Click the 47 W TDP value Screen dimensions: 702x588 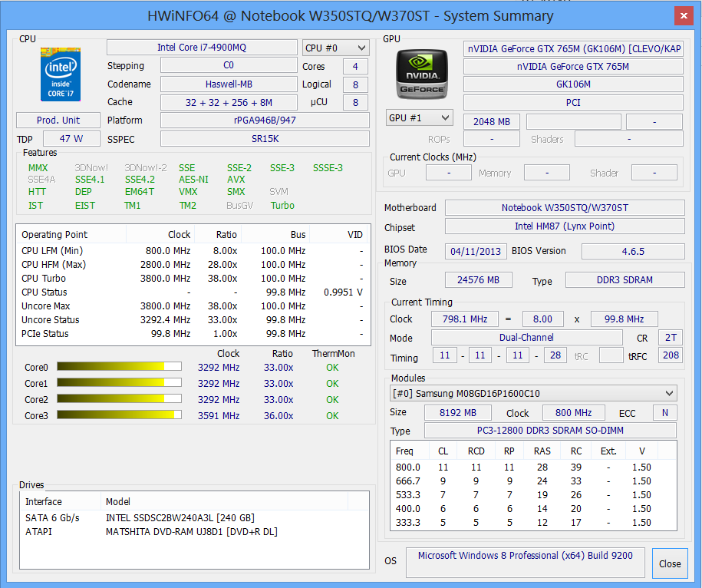point(71,138)
